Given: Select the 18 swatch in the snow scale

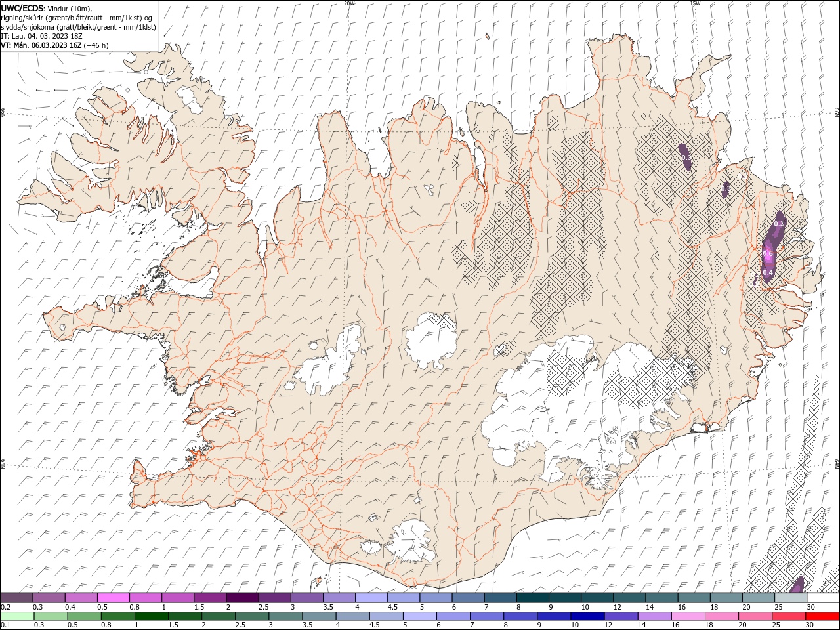Looking at the screenshot, I should (x=726, y=598).
